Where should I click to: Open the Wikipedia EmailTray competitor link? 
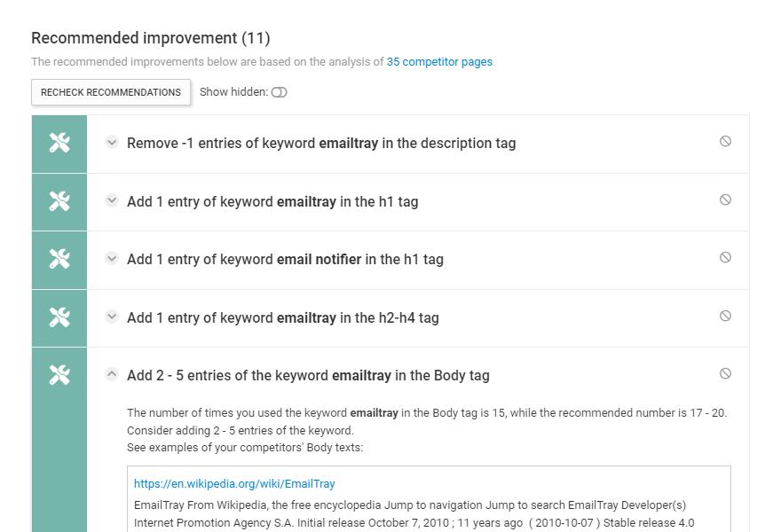click(234, 484)
